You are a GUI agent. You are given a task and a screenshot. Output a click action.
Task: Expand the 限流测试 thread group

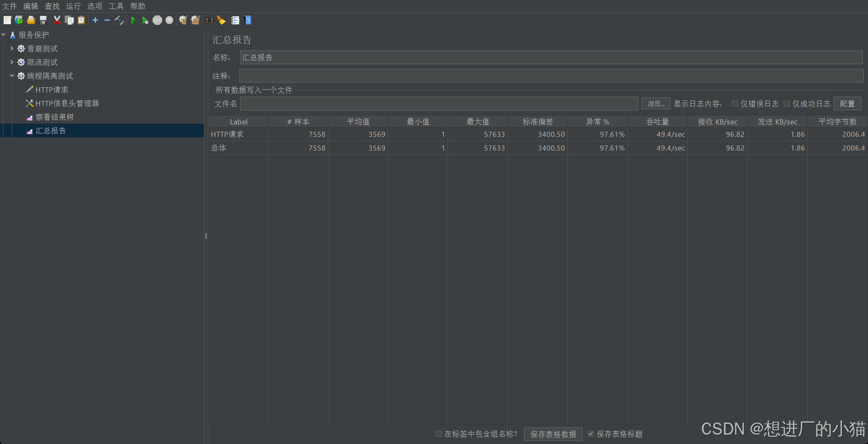12,62
